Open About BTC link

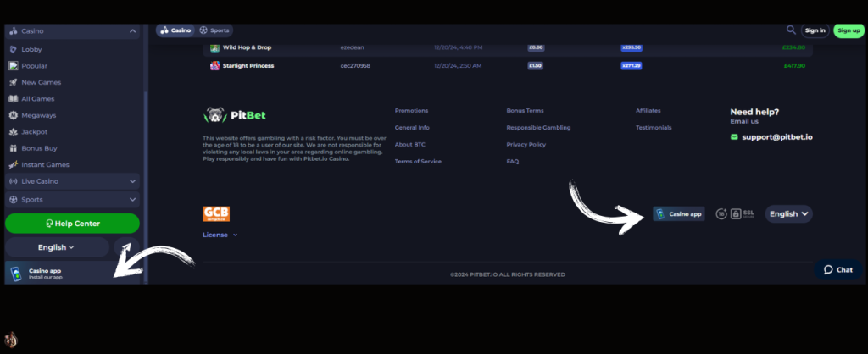(410, 144)
